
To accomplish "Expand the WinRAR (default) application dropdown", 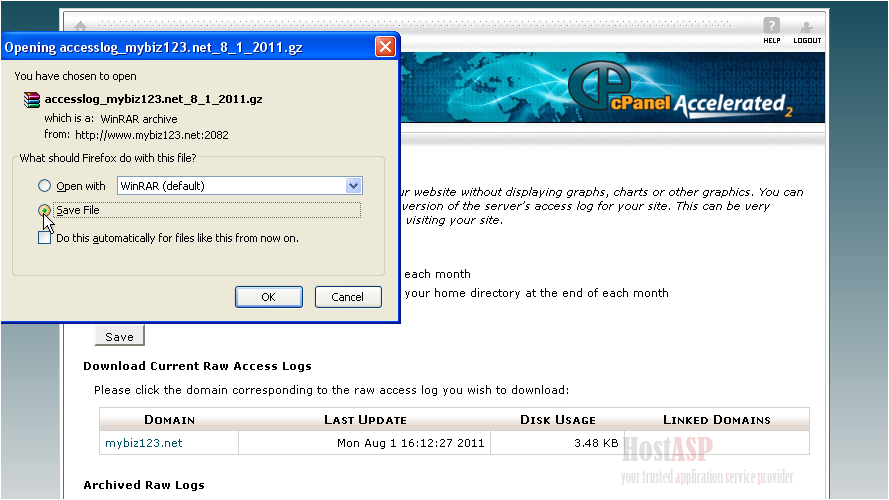I will coord(352,186).
